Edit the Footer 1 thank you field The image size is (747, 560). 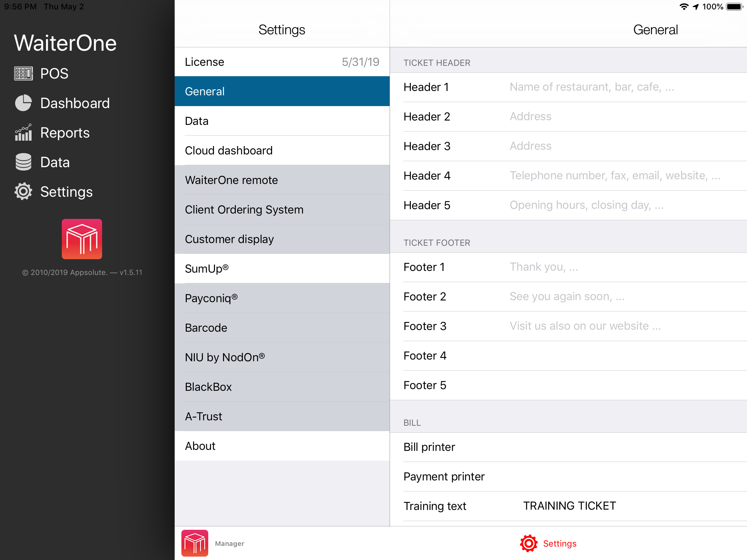[628, 267]
